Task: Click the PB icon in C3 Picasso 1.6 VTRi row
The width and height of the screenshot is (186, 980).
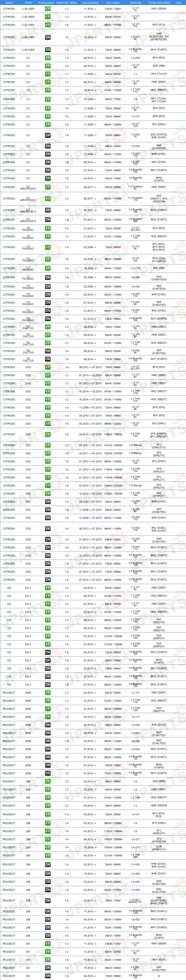Action: point(48,268)
